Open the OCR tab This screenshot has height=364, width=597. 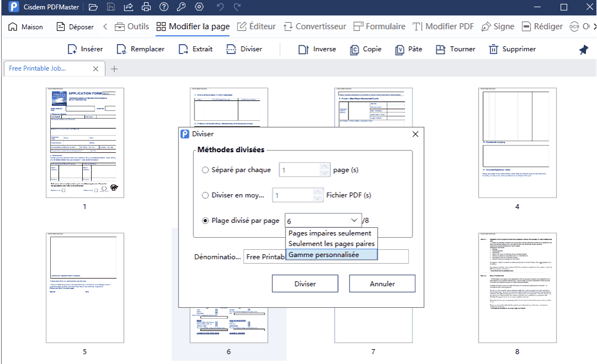[x=579, y=26]
